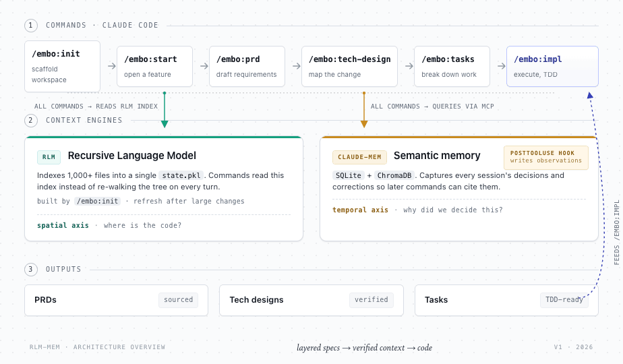This screenshot has height=364, width=623.
Task: Click the 'verified' tag
Action: [x=372, y=300]
